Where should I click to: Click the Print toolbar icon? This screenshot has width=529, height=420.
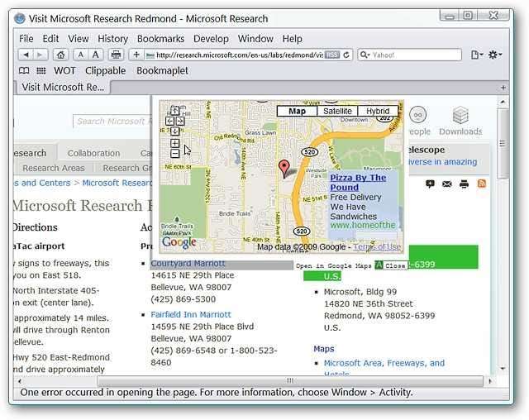click(x=117, y=55)
